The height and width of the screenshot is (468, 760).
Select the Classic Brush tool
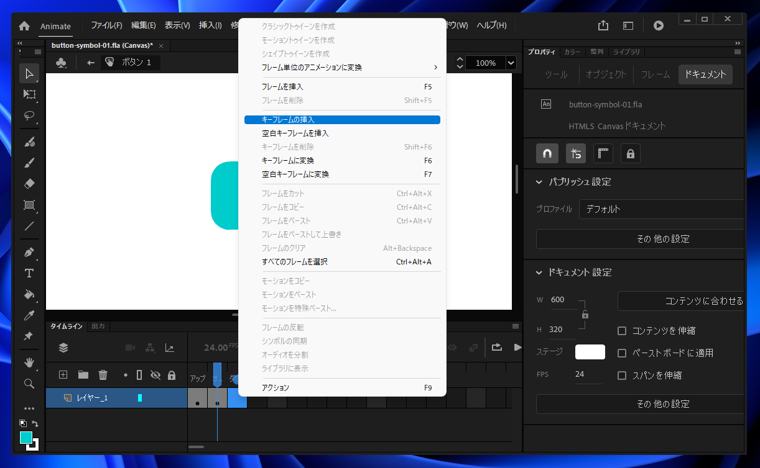(x=29, y=163)
